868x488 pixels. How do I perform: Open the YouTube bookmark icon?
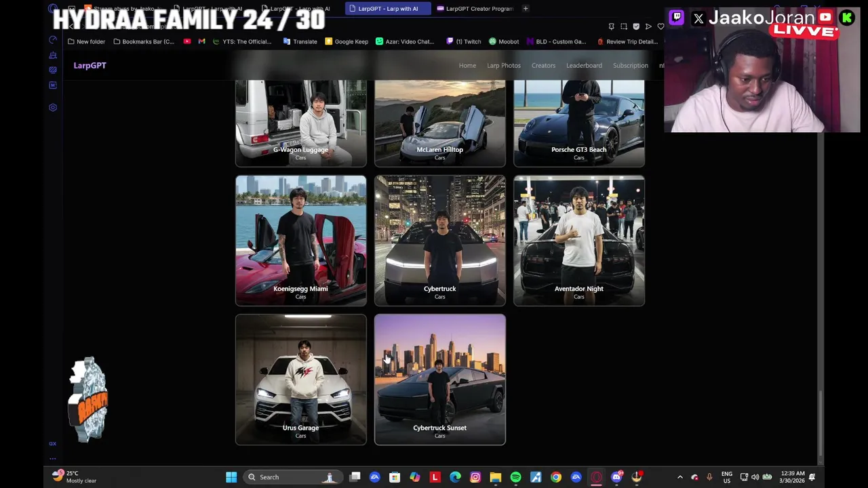pyautogui.click(x=187, y=41)
